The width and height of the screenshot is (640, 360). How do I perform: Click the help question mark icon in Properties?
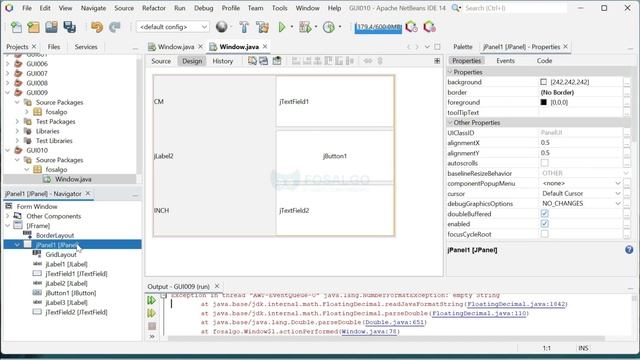tap(629, 250)
